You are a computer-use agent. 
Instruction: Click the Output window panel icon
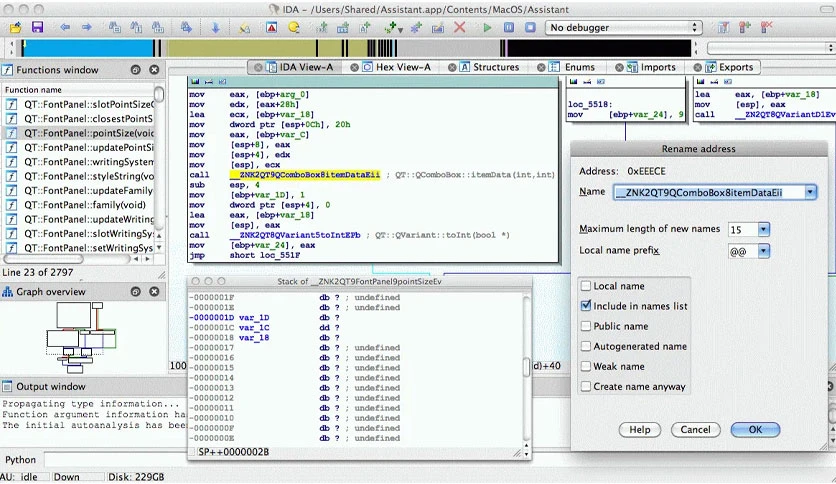(7, 386)
